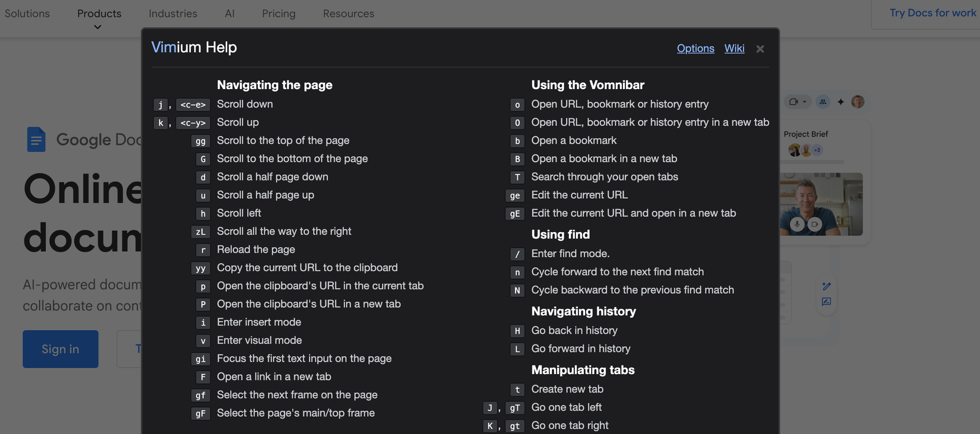Open the AI menu item
The image size is (980, 434).
coord(229,13)
